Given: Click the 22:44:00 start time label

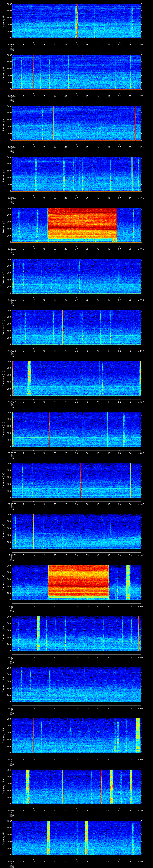Looking at the screenshot, I should [12, 708].
